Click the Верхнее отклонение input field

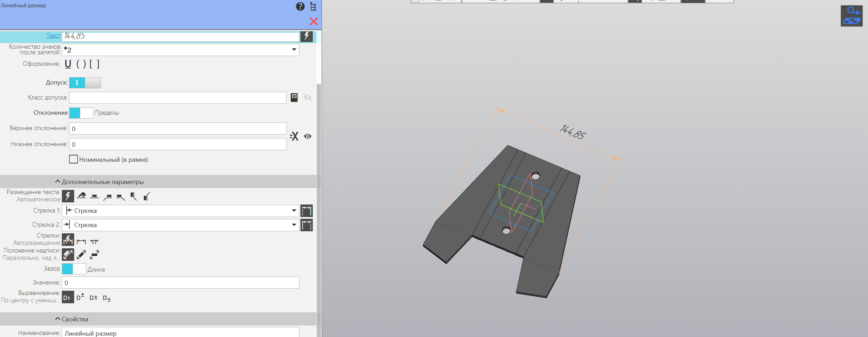(178, 129)
